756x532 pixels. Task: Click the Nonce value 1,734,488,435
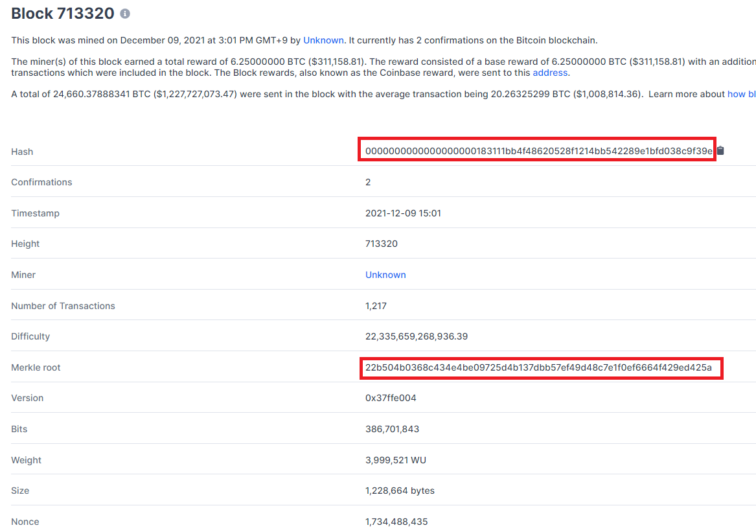[x=396, y=522]
